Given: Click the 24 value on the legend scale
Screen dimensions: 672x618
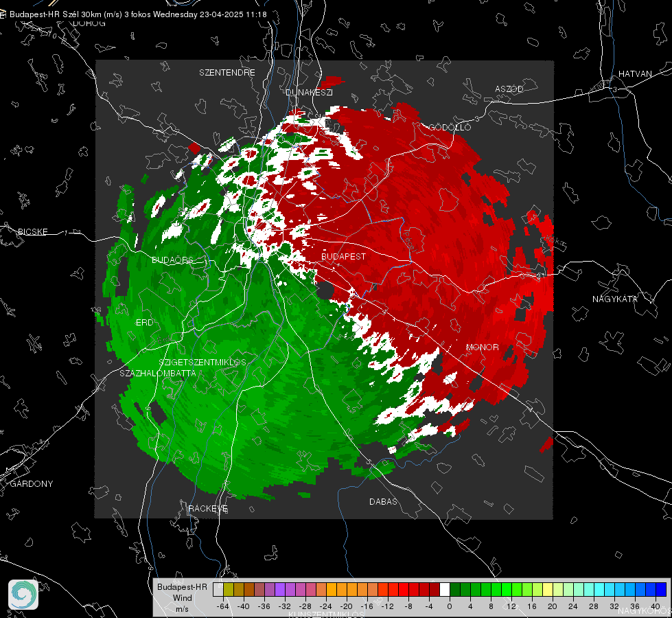Looking at the screenshot, I should tap(573, 606).
